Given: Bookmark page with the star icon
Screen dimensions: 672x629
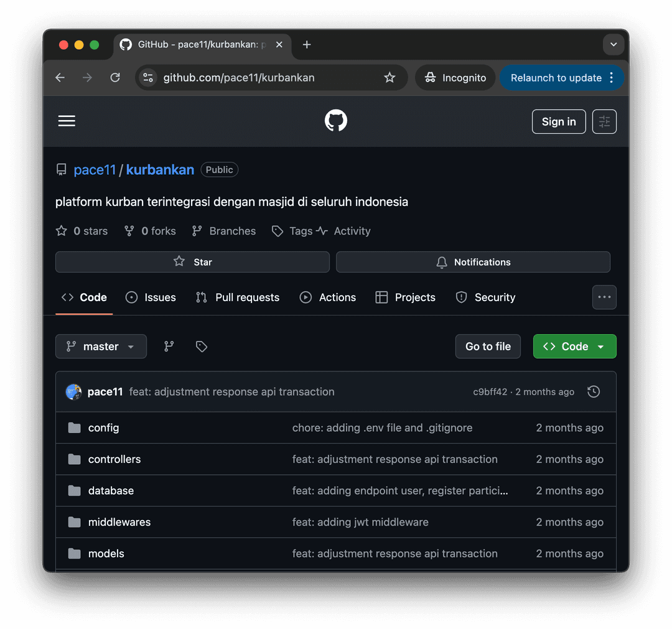Looking at the screenshot, I should (390, 78).
